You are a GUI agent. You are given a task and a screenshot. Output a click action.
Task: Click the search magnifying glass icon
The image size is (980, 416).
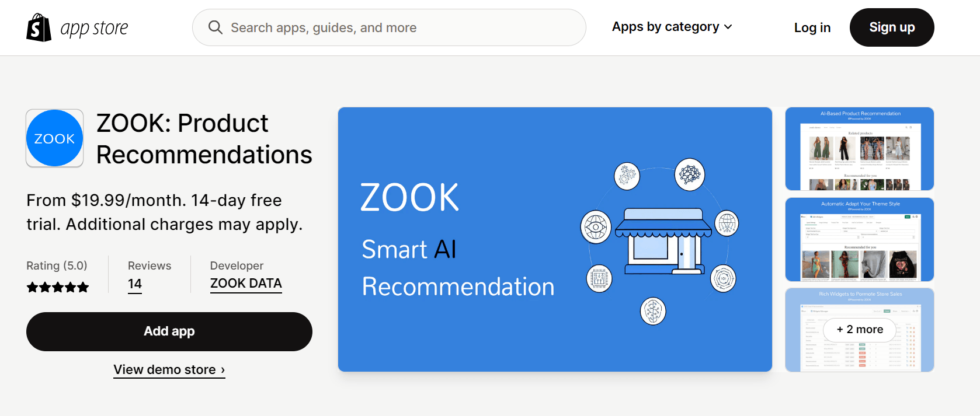(x=216, y=27)
